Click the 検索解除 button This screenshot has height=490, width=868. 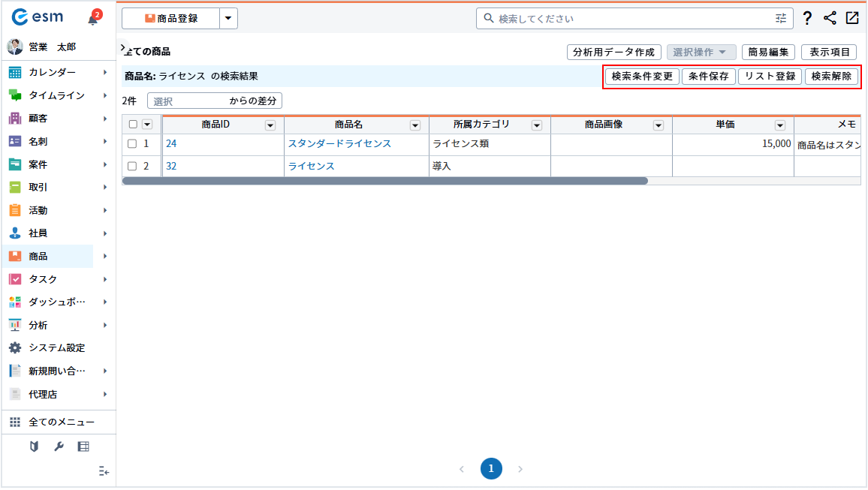pyautogui.click(x=831, y=77)
